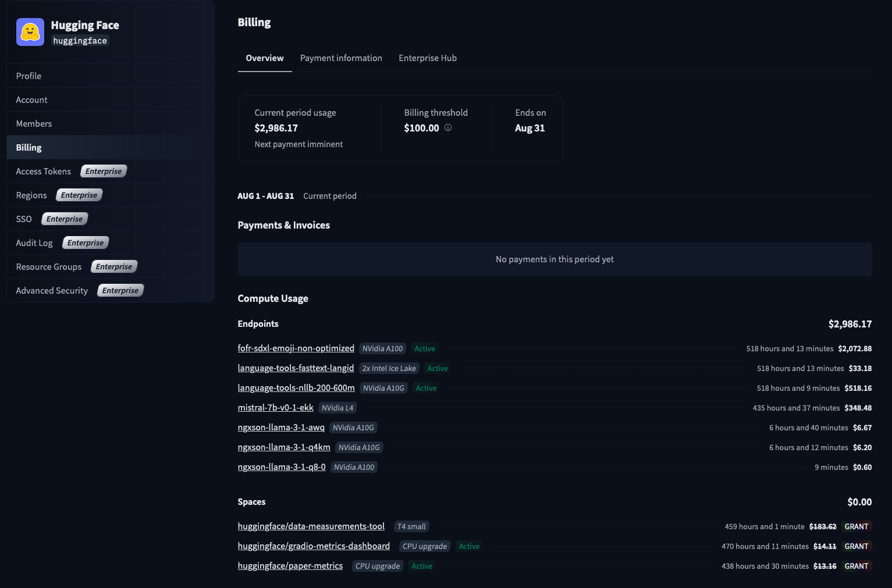Open the Audit Log section

click(34, 243)
